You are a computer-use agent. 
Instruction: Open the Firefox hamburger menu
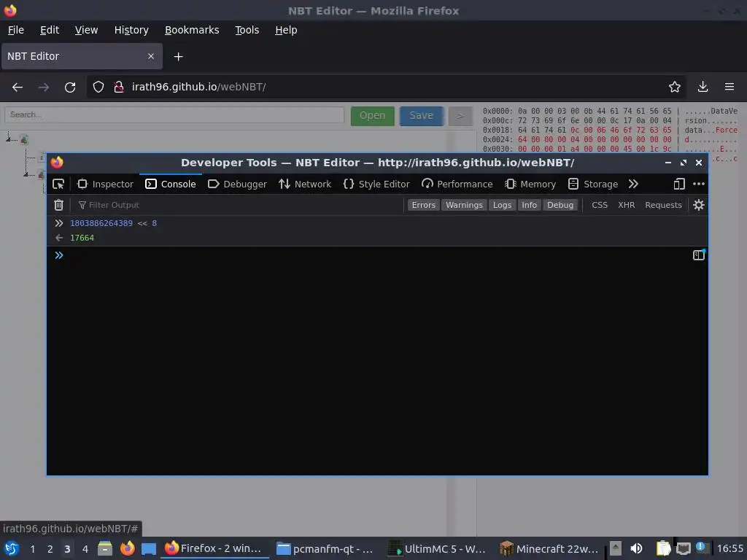coord(729,87)
